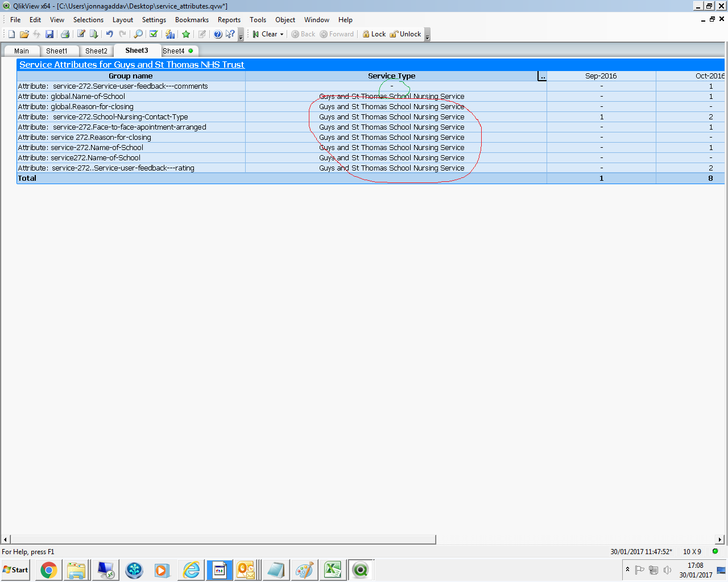Click the Notes pencil icon in the toolbar
The image size is (728, 582).
coord(202,34)
